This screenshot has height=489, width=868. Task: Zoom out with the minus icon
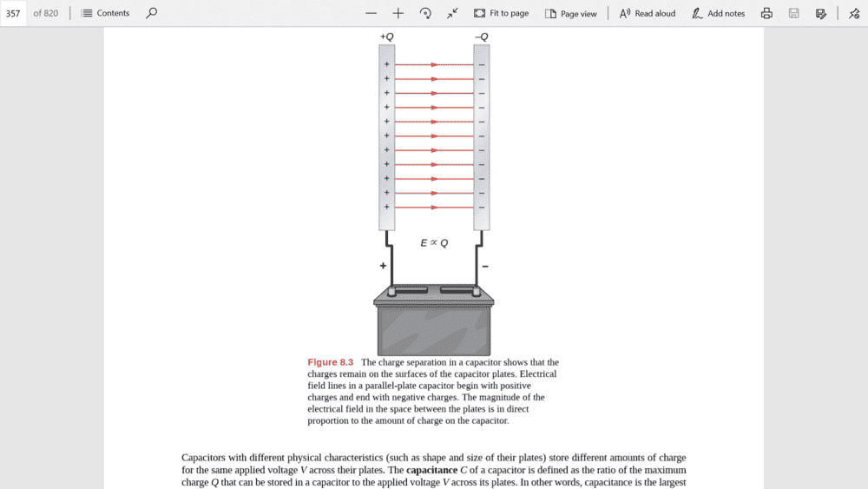372,13
